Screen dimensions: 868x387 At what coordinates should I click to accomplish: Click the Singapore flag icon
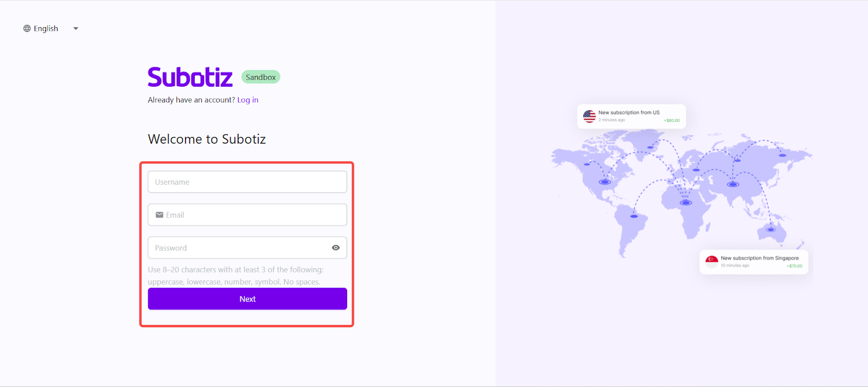pyautogui.click(x=712, y=261)
